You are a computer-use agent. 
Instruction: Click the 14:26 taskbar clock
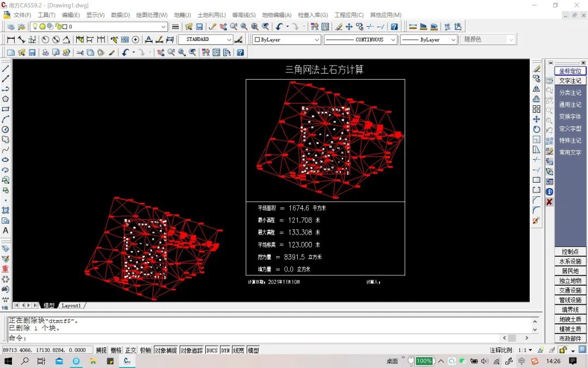click(553, 361)
